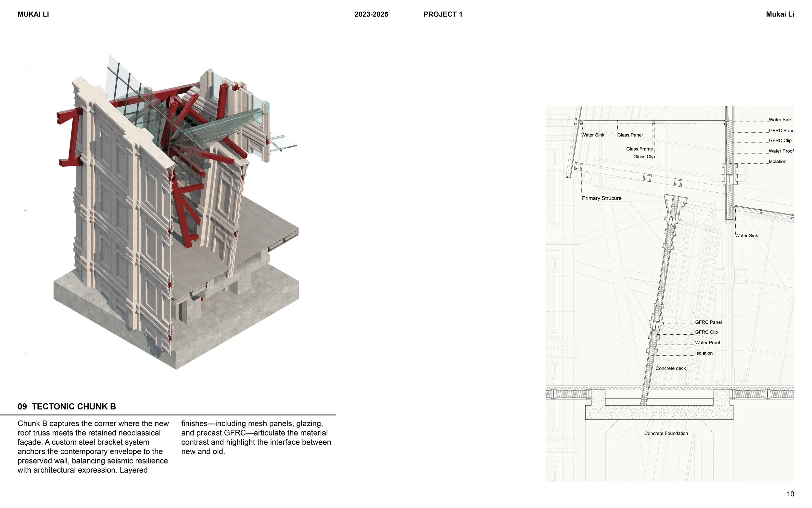The width and height of the screenshot is (812, 508).
Task: Click the Mukai Li name top-right
Action: click(x=780, y=14)
